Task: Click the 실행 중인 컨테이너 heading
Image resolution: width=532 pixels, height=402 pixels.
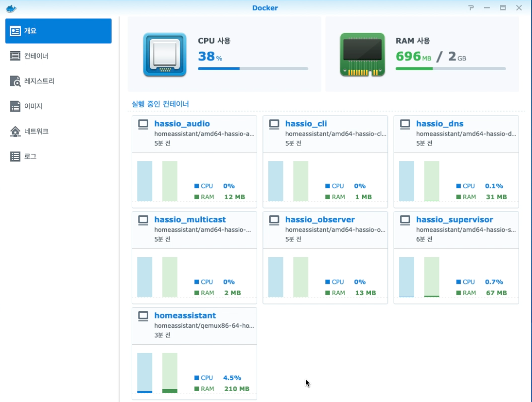Action: pyautogui.click(x=160, y=104)
